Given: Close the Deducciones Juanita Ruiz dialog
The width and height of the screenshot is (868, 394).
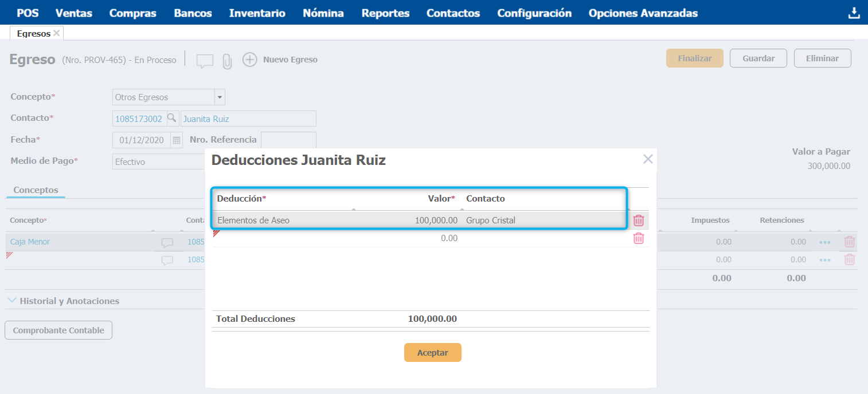Looking at the screenshot, I should [648, 159].
